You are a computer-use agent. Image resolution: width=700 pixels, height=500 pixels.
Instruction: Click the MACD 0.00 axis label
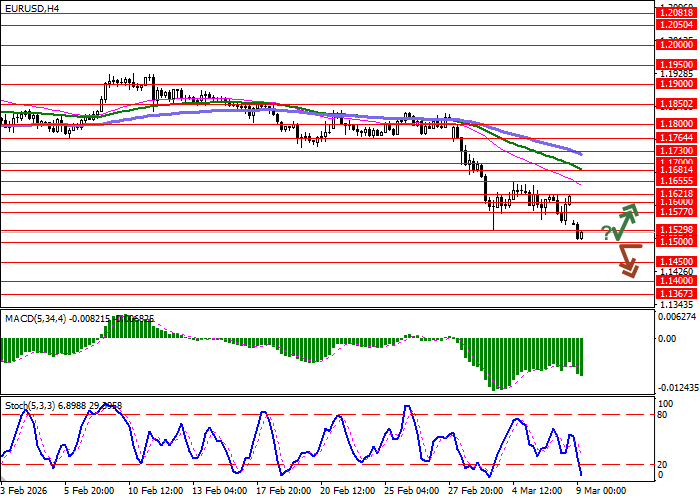pyautogui.click(x=667, y=338)
